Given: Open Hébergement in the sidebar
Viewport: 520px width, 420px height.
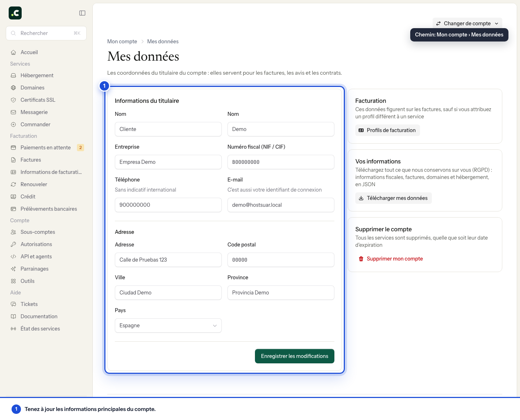Looking at the screenshot, I should tap(46, 75).
